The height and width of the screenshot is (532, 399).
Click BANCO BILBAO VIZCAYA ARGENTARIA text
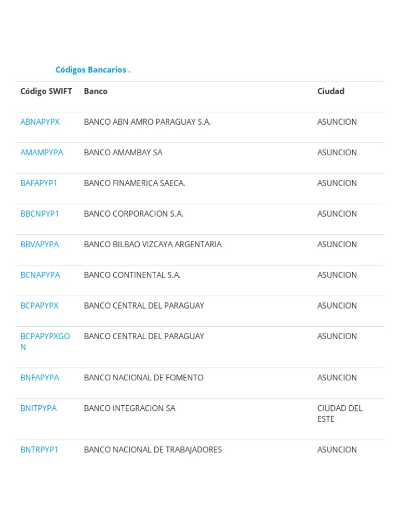click(x=153, y=244)
